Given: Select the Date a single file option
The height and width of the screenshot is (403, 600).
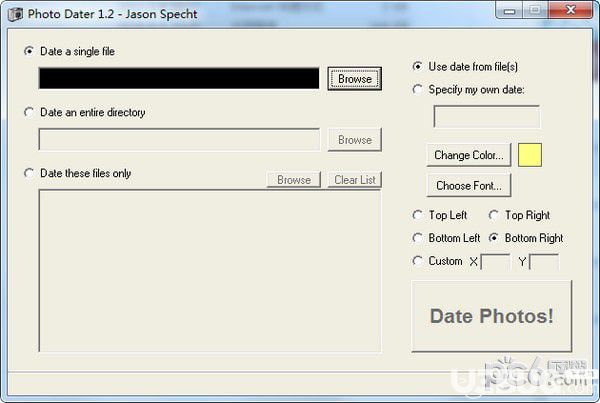Looking at the screenshot, I should coord(29,51).
